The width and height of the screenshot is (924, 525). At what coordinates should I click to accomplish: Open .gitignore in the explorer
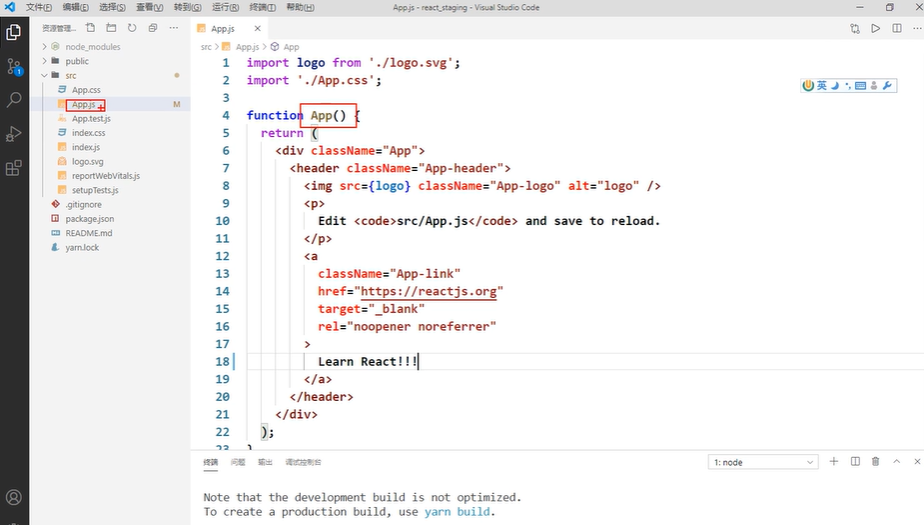(83, 204)
